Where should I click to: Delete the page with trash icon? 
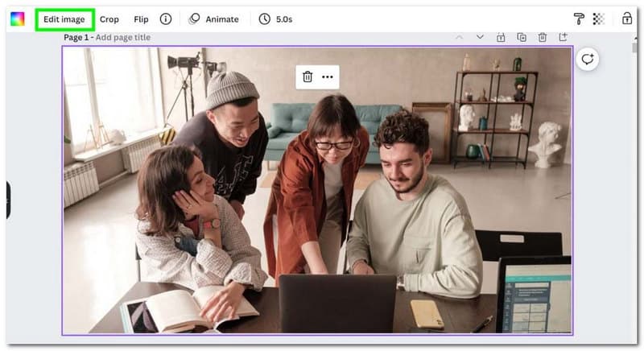pyautogui.click(x=542, y=37)
